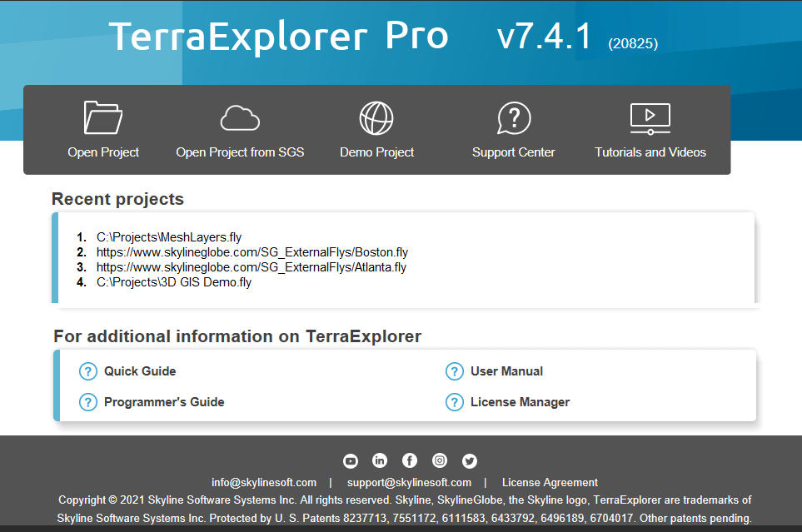Click the build number (20825)
This screenshot has height=532, width=802.
coord(633,43)
